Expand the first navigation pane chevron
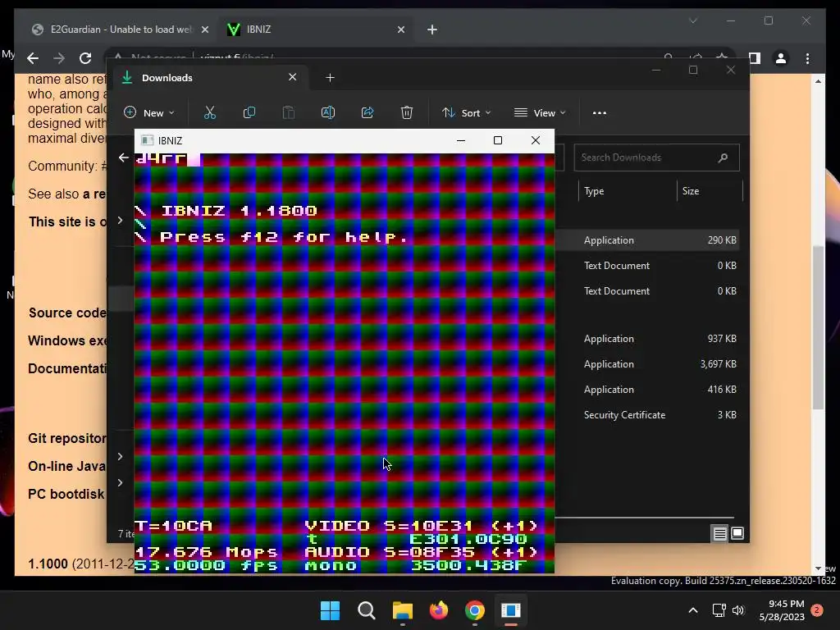This screenshot has width=840, height=630. click(120, 221)
